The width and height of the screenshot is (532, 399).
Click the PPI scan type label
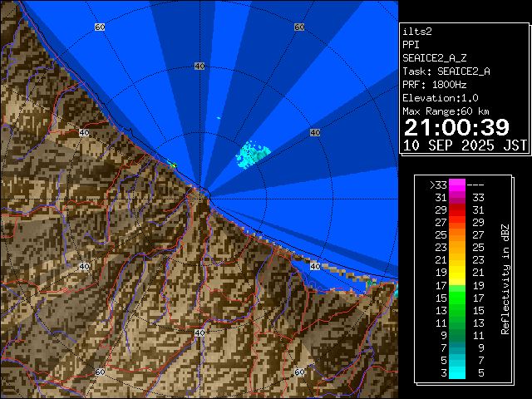(411, 45)
